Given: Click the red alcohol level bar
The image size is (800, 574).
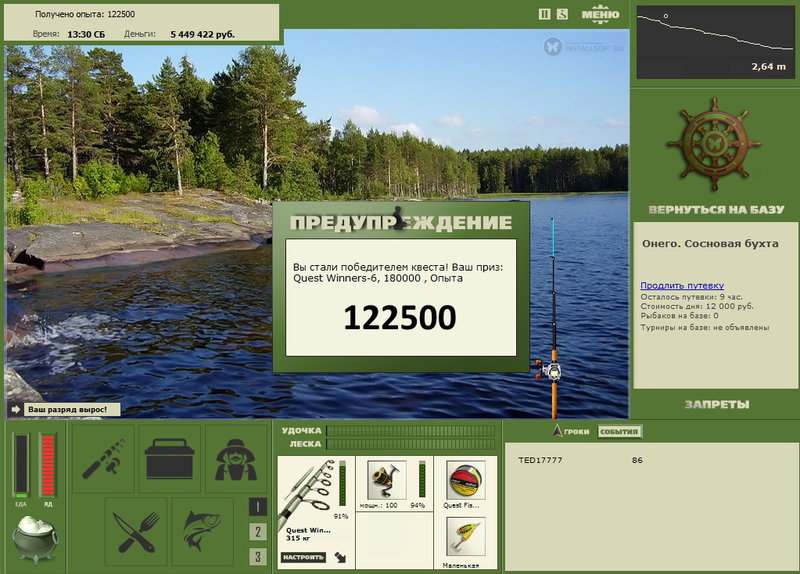Looking at the screenshot, I should pyautogui.click(x=48, y=465).
